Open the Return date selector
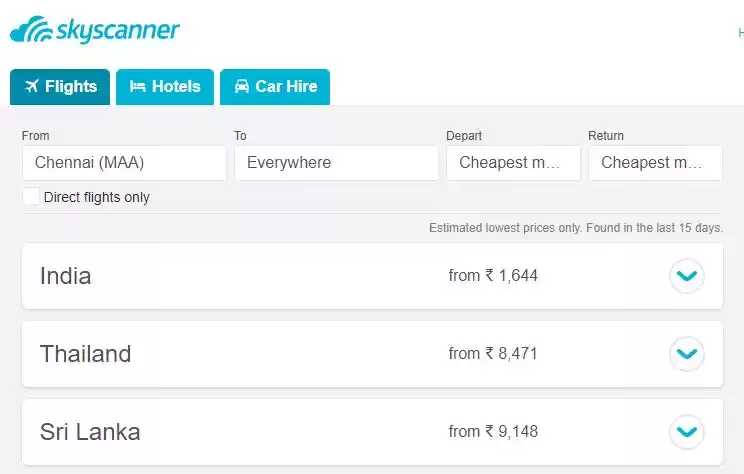 pyautogui.click(x=655, y=162)
